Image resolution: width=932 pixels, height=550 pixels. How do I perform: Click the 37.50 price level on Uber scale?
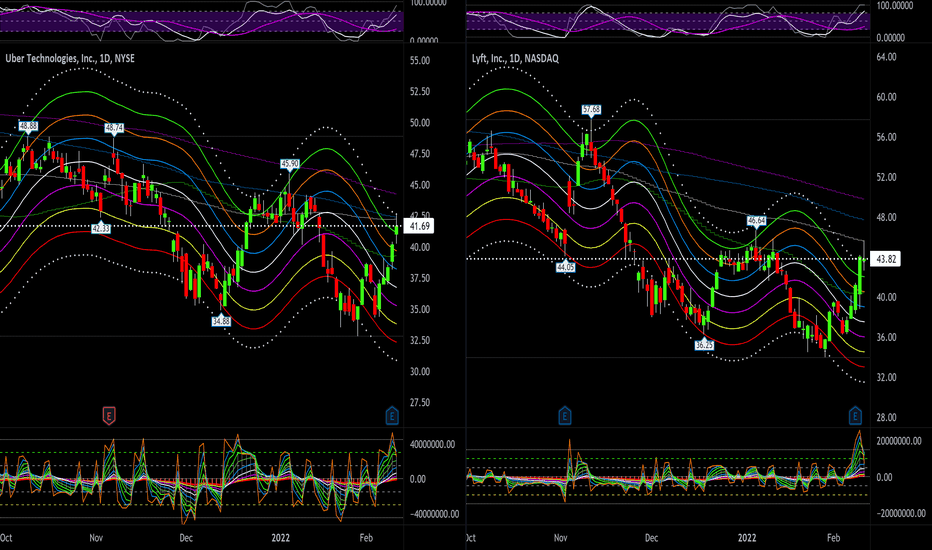coord(420,278)
